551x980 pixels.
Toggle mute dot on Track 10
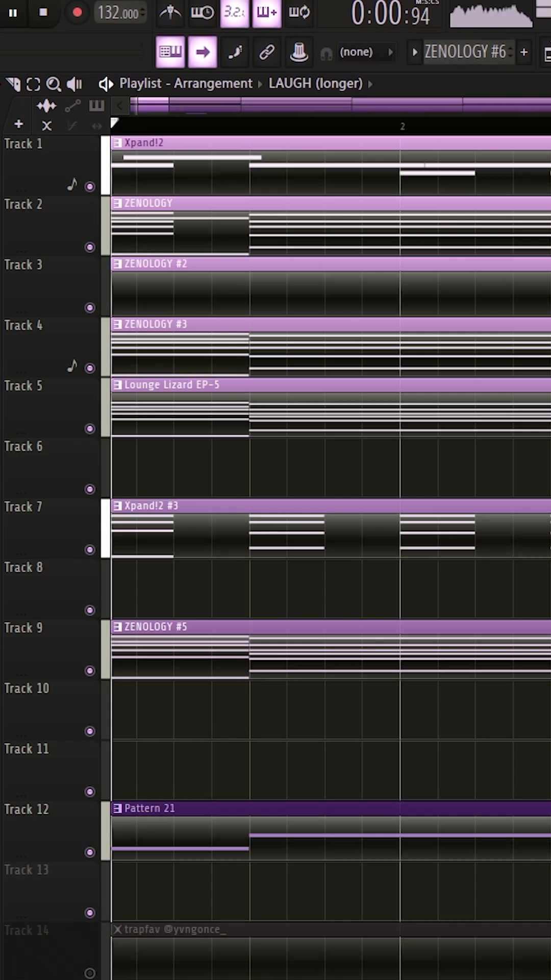pyautogui.click(x=90, y=731)
